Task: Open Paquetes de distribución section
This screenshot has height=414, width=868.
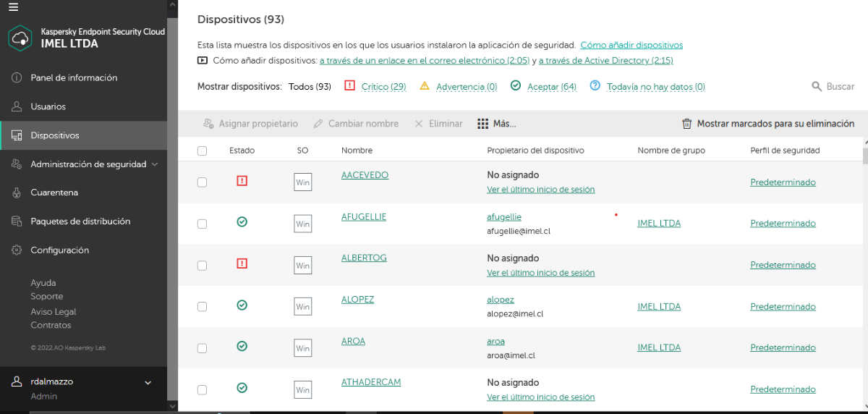Action: (x=80, y=221)
